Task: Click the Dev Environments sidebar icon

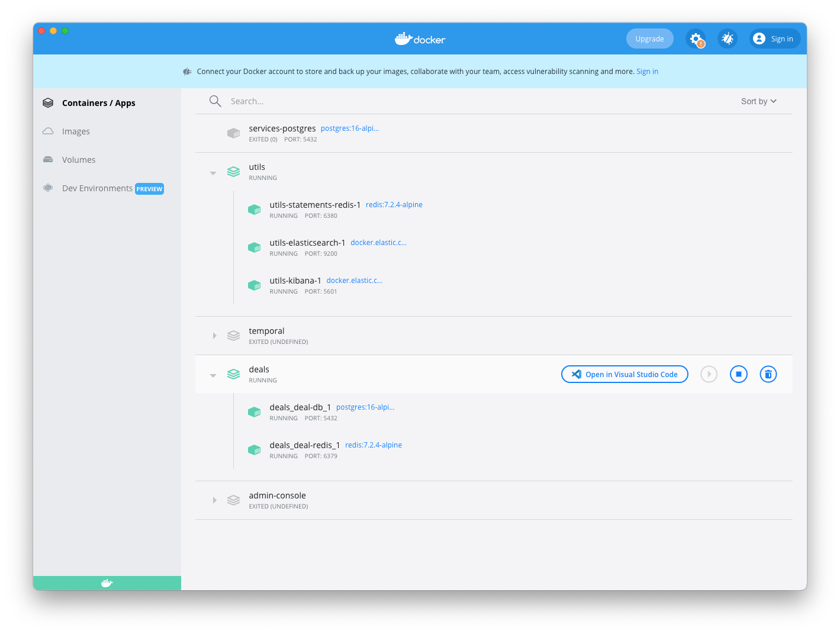Action: tap(48, 188)
